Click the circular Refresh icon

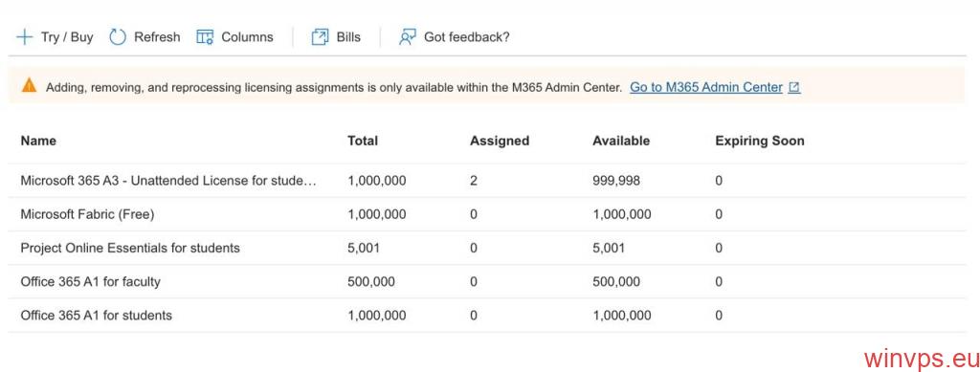click(118, 37)
